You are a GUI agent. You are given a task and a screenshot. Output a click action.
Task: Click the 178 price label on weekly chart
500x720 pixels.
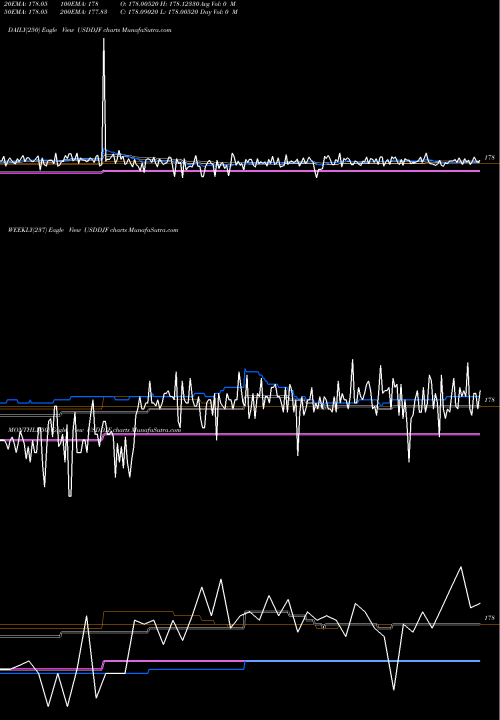(489, 400)
